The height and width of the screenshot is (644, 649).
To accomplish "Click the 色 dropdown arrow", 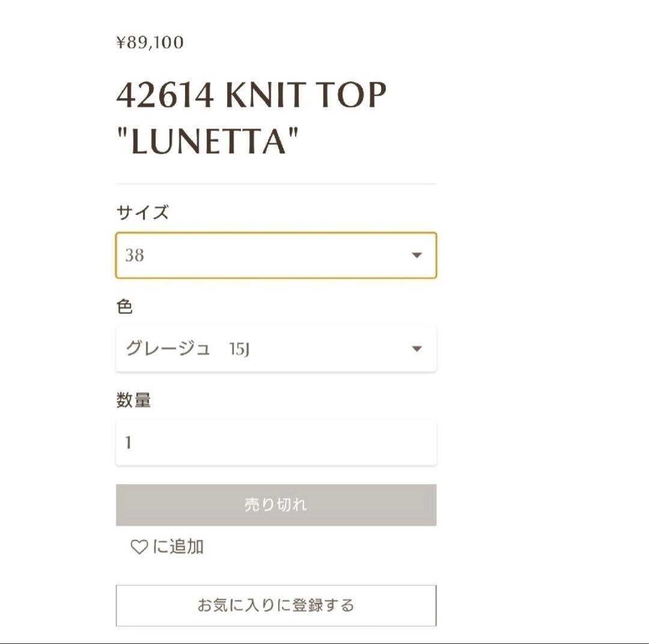I will pos(416,349).
